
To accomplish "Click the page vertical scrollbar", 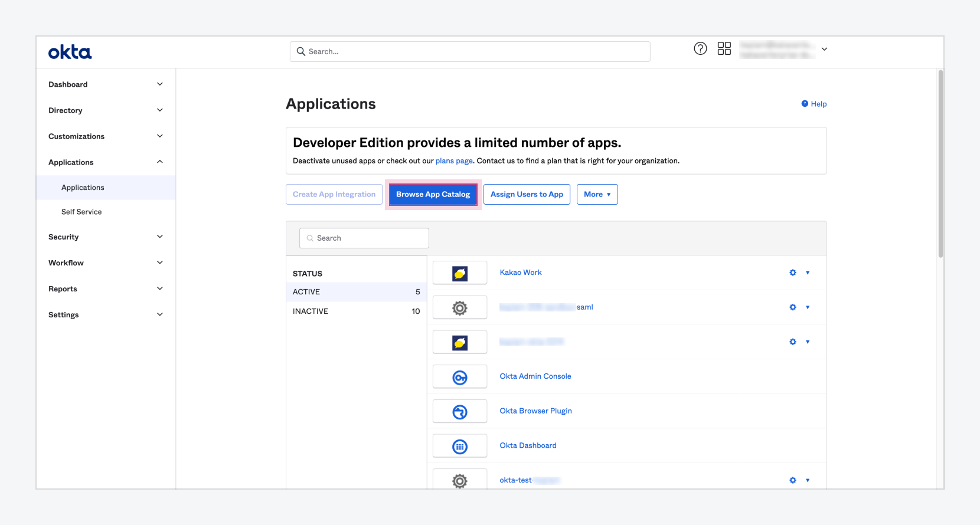I will pyautogui.click(x=940, y=164).
